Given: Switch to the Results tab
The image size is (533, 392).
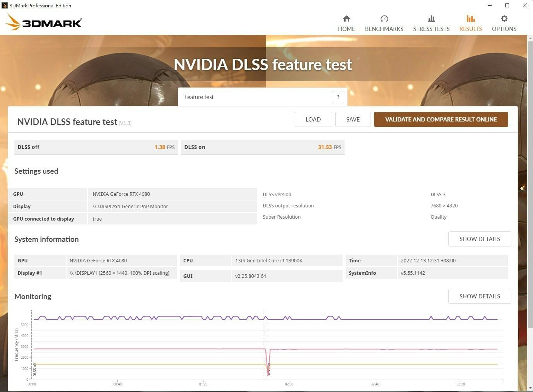Looking at the screenshot, I should [470, 23].
